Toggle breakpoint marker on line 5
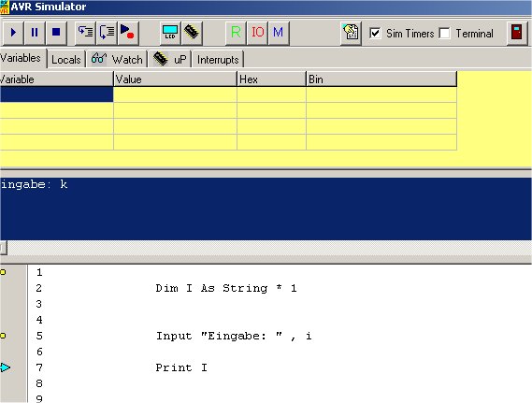Image resolution: width=532 pixels, height=403 pixels. 3,336
